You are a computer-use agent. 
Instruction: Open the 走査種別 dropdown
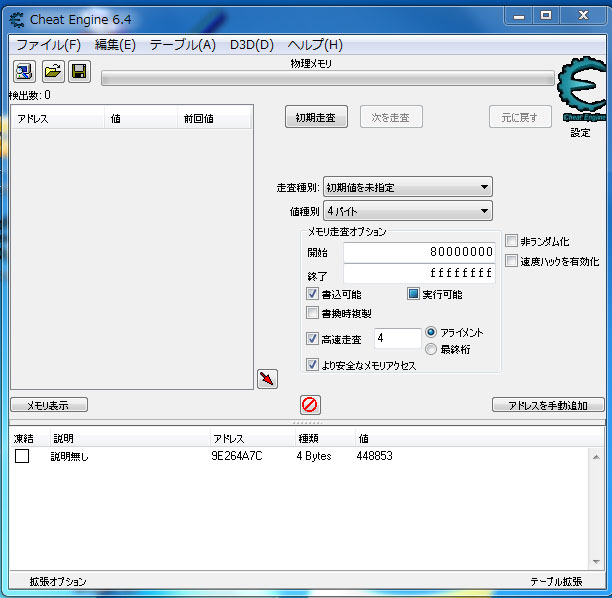pyautogui.click(x=407, y=187)
